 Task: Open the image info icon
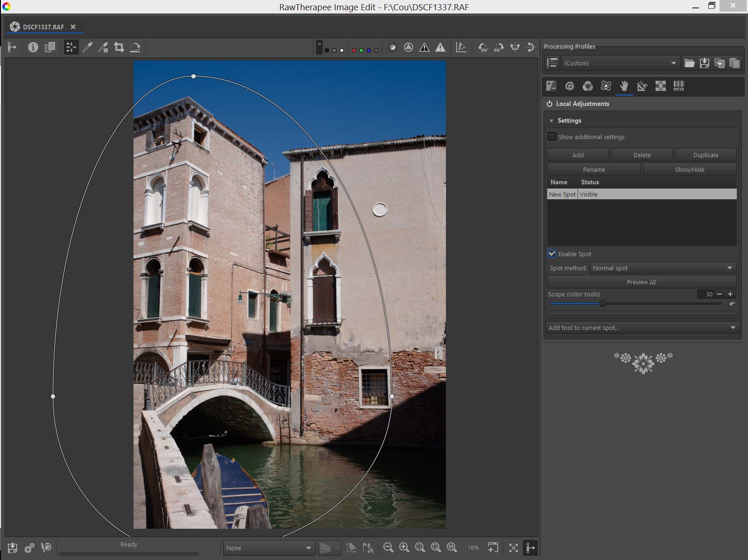click(33, 47)
